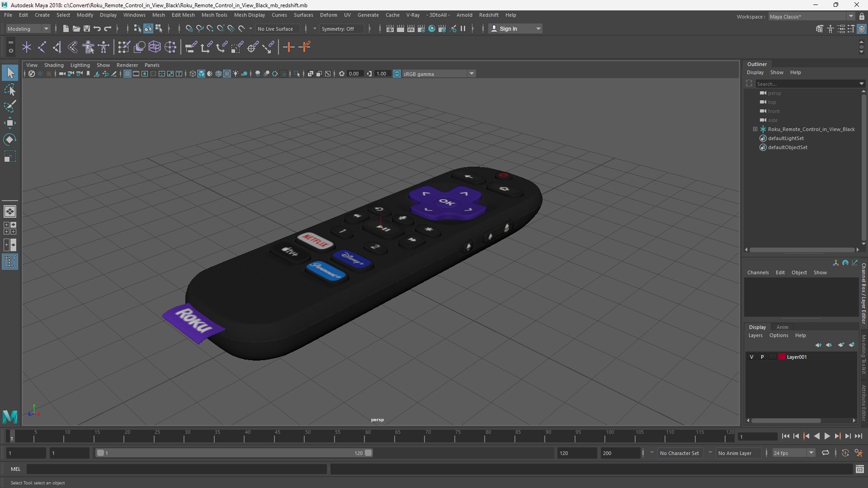Open the viewport Shading menu
This screenshot has height=488, width=868.
click(x=54, y=65)
